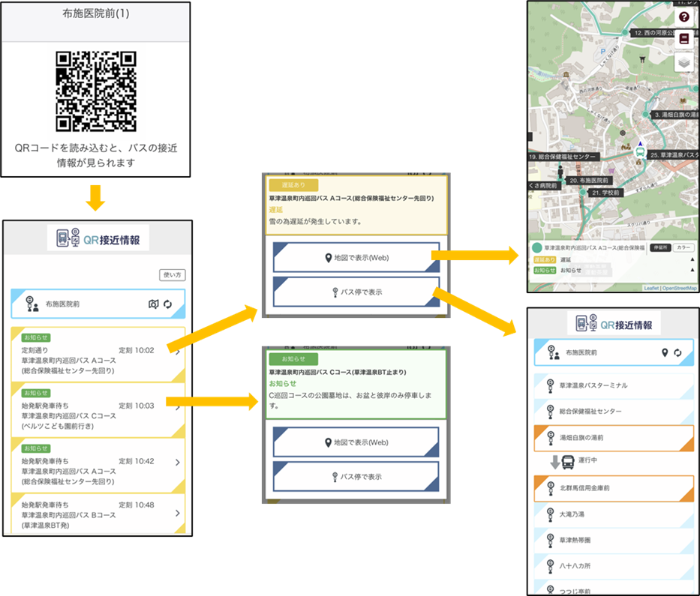Open the help question-mark icon on the map
Viewport: 700px width, 596px height.
coord(683,17)
